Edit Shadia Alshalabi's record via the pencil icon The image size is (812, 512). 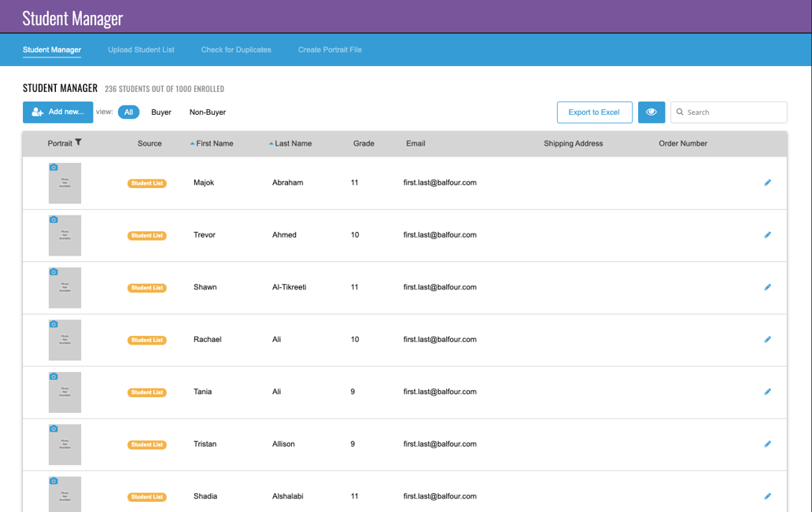(x=767, y=496)
